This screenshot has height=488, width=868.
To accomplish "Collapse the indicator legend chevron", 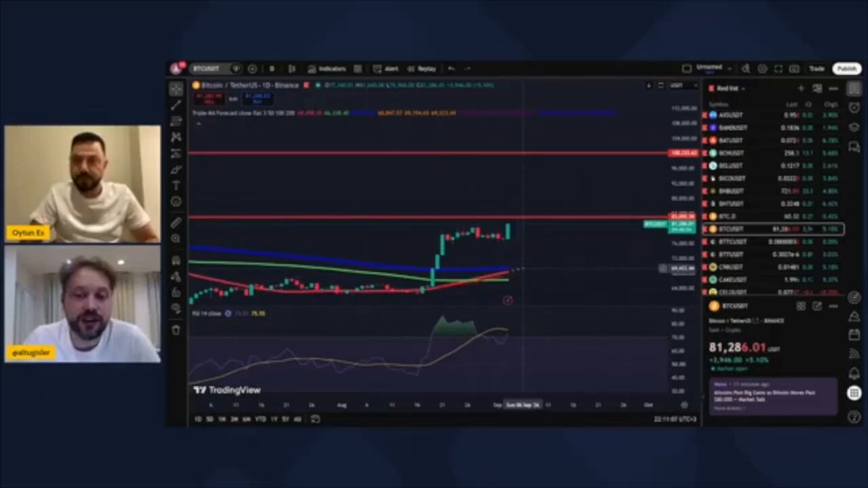I will (197, 123).
